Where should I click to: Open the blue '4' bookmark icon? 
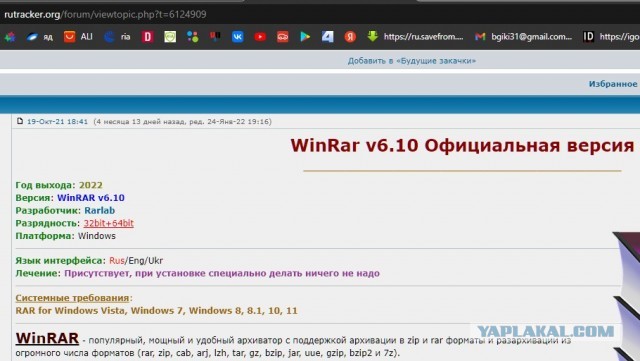coord(327,37)
